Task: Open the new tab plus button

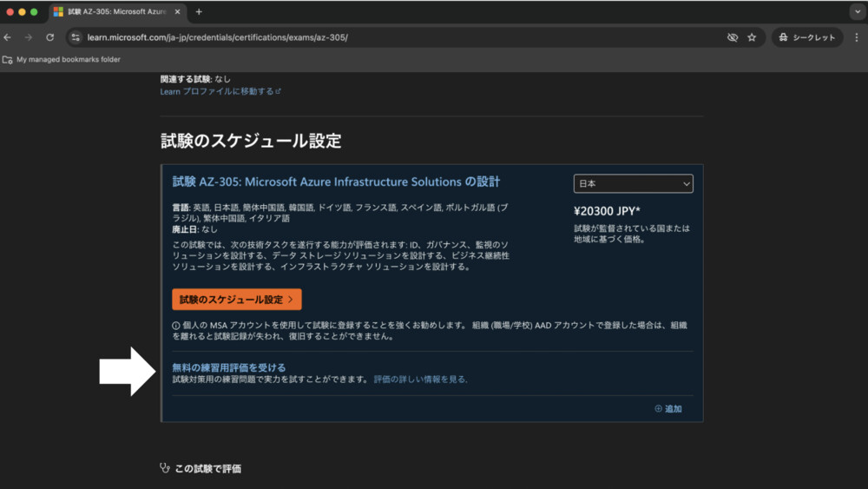Action: [x=199, y=12]
